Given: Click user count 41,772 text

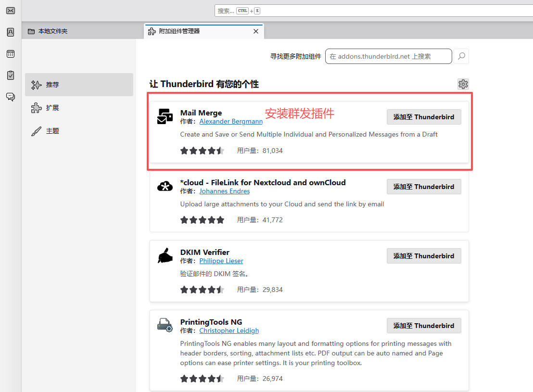Looking at the screenshot, I should 273,220.
